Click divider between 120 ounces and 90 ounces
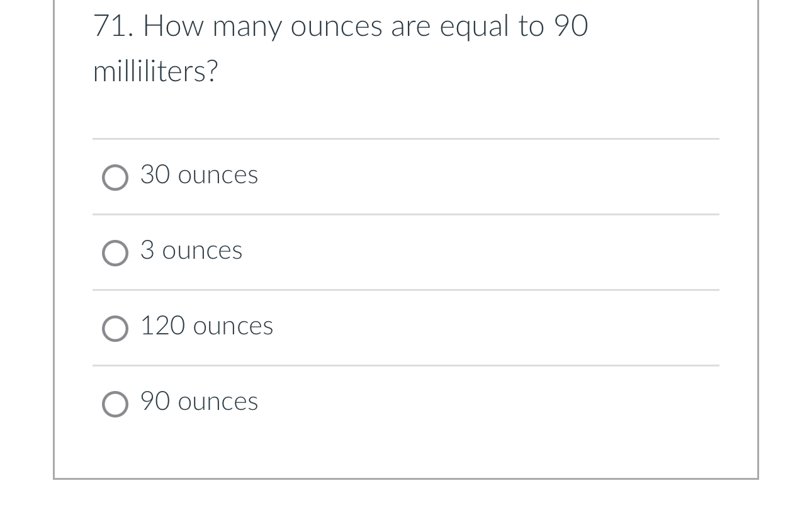Viewport: 812px width, 505px height. click(x=405, y=365)
